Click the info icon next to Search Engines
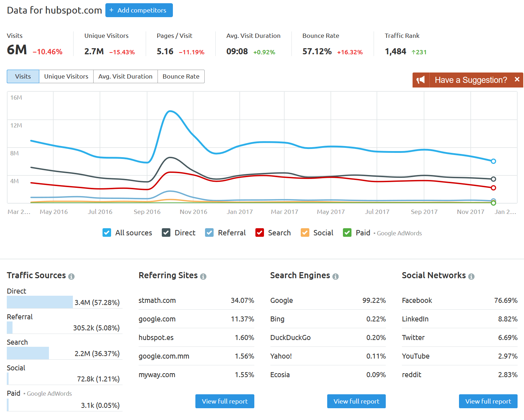The width and height of the screenshot is (524, 420). [x=335, y=276]
